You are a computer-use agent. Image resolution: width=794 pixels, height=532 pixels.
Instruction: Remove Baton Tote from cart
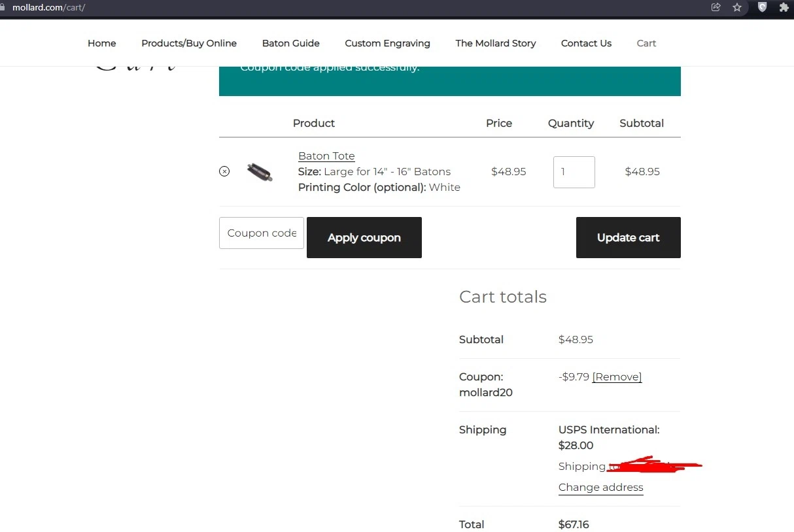(224, 171)
